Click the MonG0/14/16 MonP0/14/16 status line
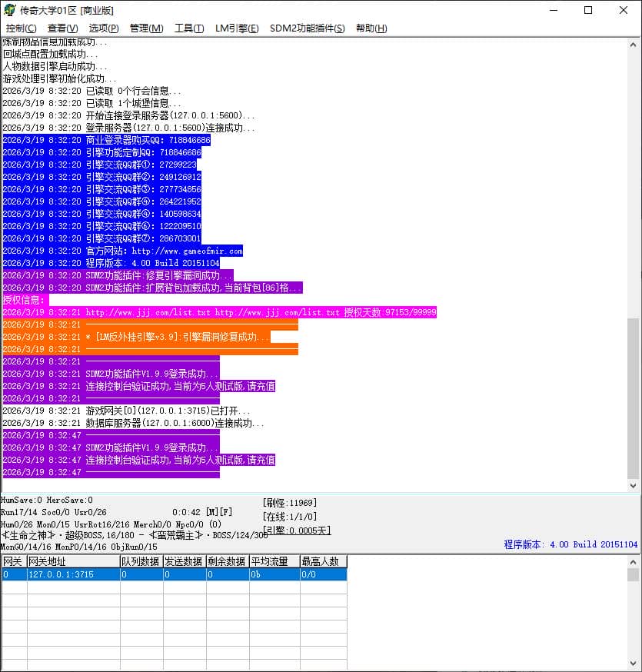This screenshot has height=672, width=642. [x=79, y=547]
